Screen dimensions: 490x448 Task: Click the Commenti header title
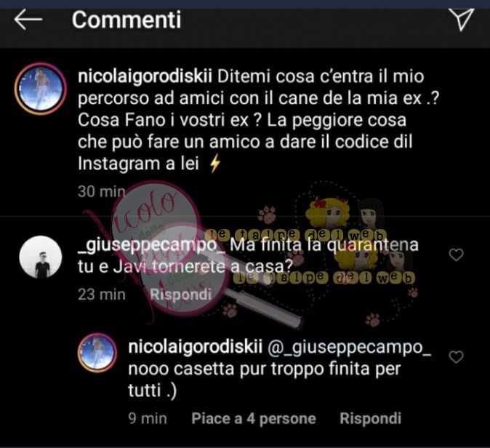126,20
